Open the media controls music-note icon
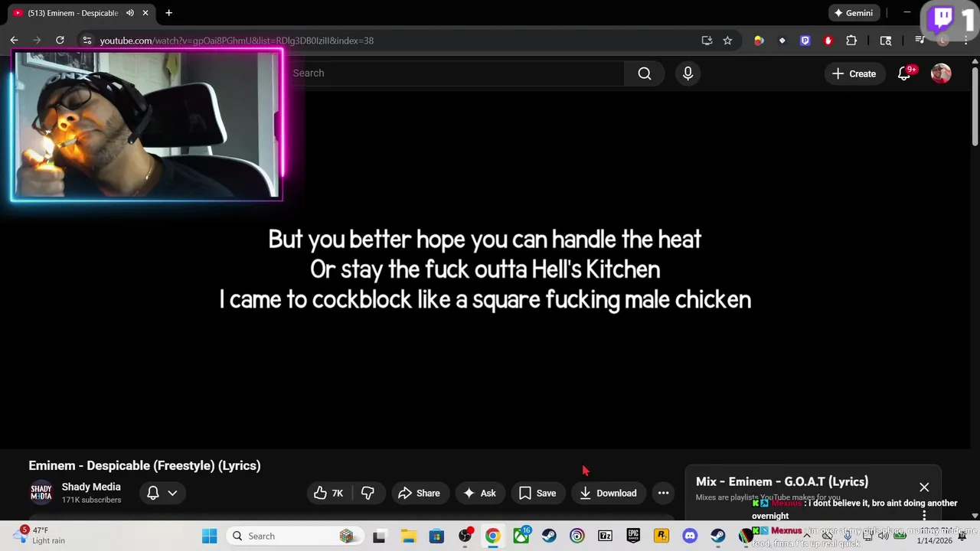 [x=920, y=41]
